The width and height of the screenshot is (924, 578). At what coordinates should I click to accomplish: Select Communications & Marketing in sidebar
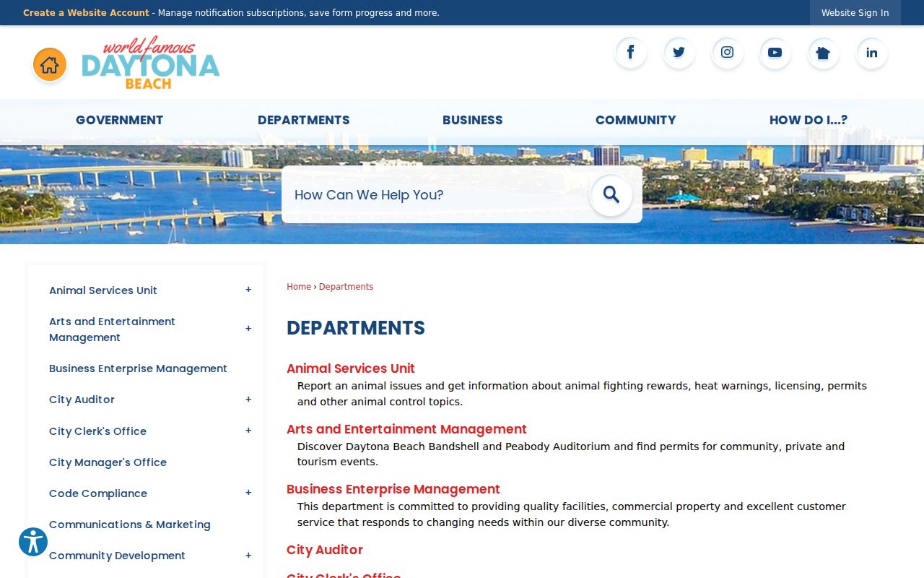130,525
